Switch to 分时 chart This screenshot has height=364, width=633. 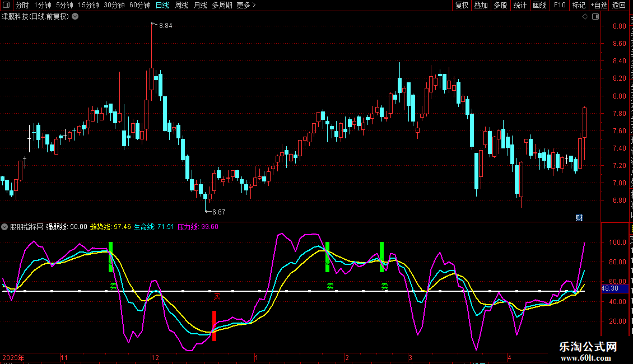(x=22, y=5)
